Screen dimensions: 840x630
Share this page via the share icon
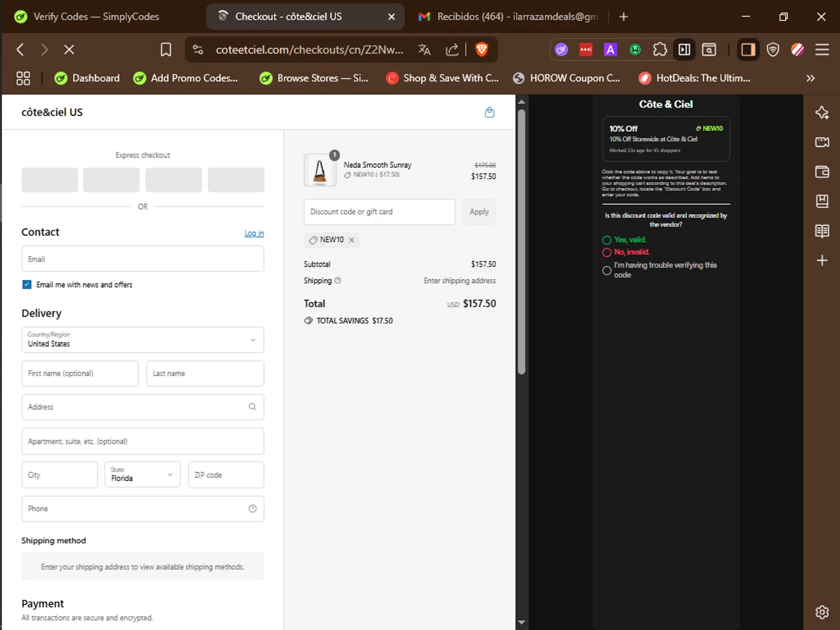pyautogui.click(x=452, y=50)
